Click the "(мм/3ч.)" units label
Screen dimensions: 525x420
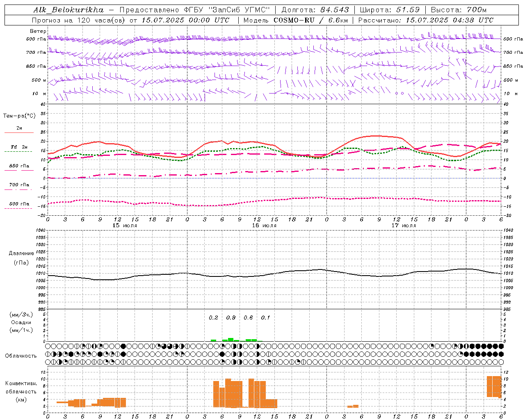click(x=21, y=315)
